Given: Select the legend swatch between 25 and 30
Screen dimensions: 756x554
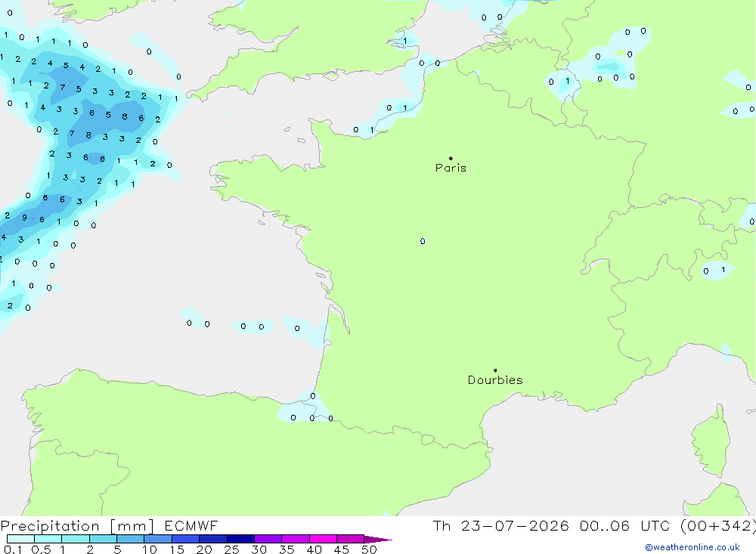Looking at the screenshot, I should coord(240,539).
